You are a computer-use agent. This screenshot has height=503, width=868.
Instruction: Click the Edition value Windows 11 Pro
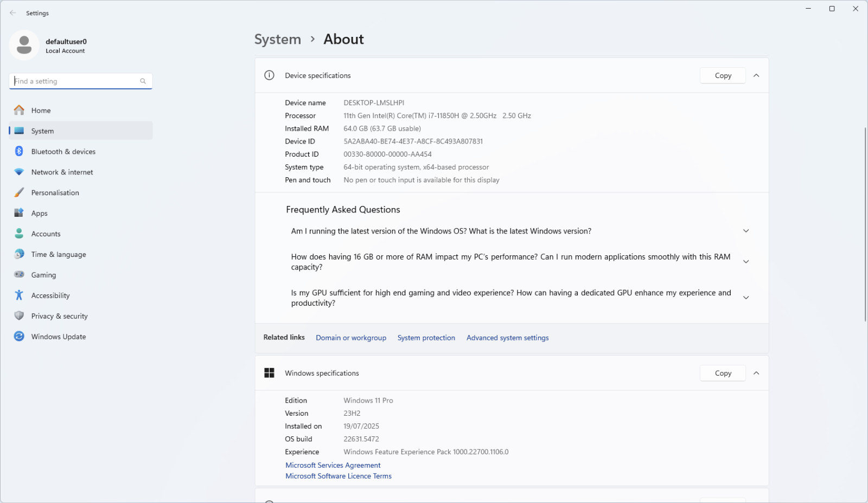pyautogui.click(x=368, y=401)
